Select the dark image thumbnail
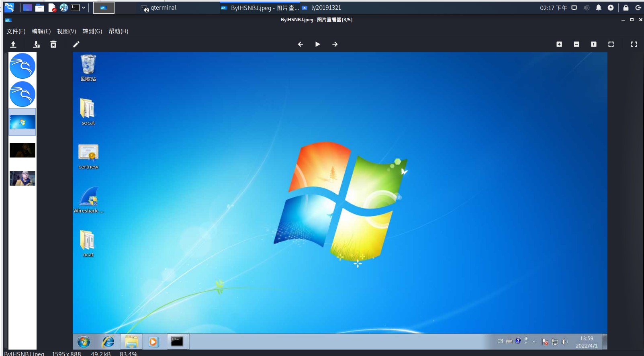The image size is (644, 356). click(22, 150)
